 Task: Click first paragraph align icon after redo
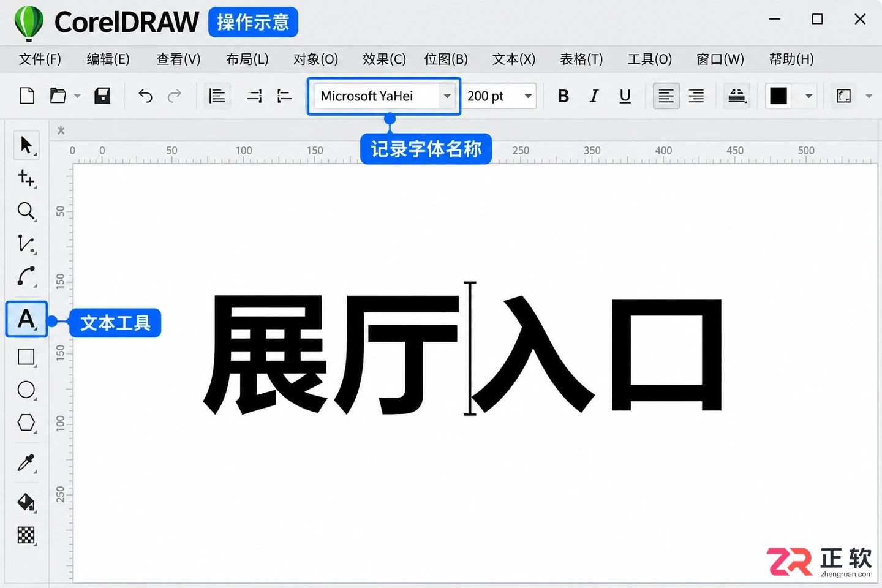coord(217,96)
